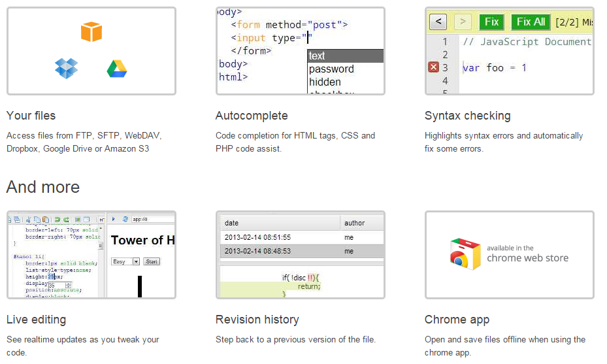Click the 'Revision history' heading

(257, 320)
